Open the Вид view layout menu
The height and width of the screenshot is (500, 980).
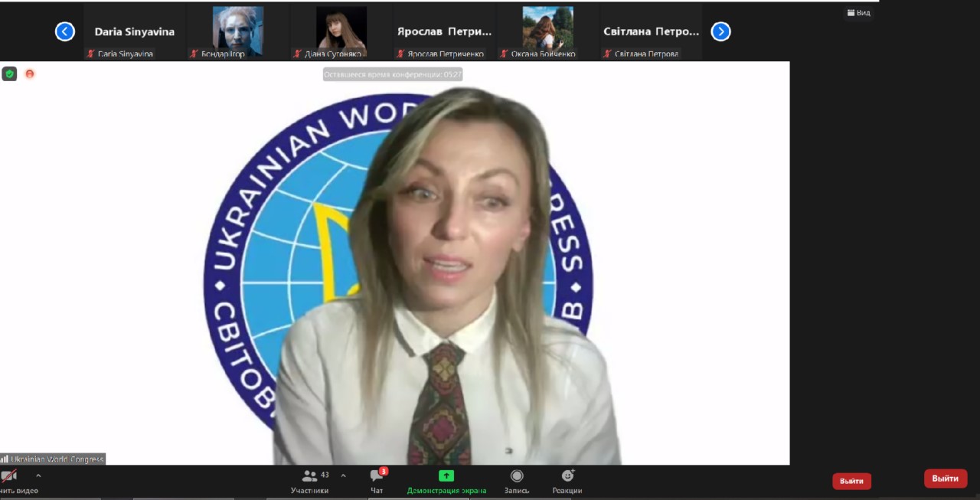858,12
